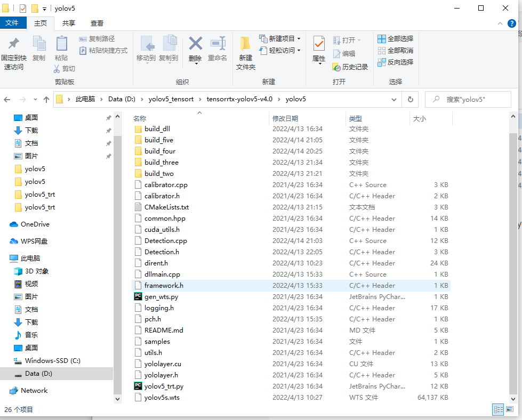Click yolov5_tensort in the address breadcrumb
This screenshot has height=420, width=522.
(x=171, y=99)
